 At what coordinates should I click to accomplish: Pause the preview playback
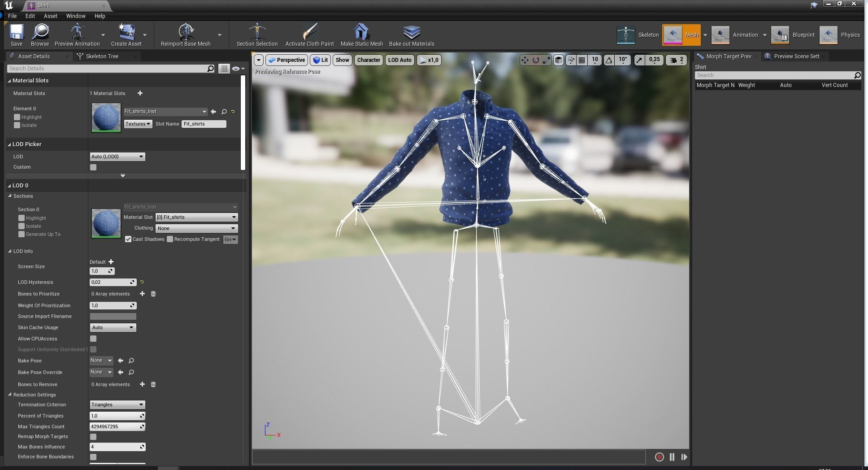point(672,457)
